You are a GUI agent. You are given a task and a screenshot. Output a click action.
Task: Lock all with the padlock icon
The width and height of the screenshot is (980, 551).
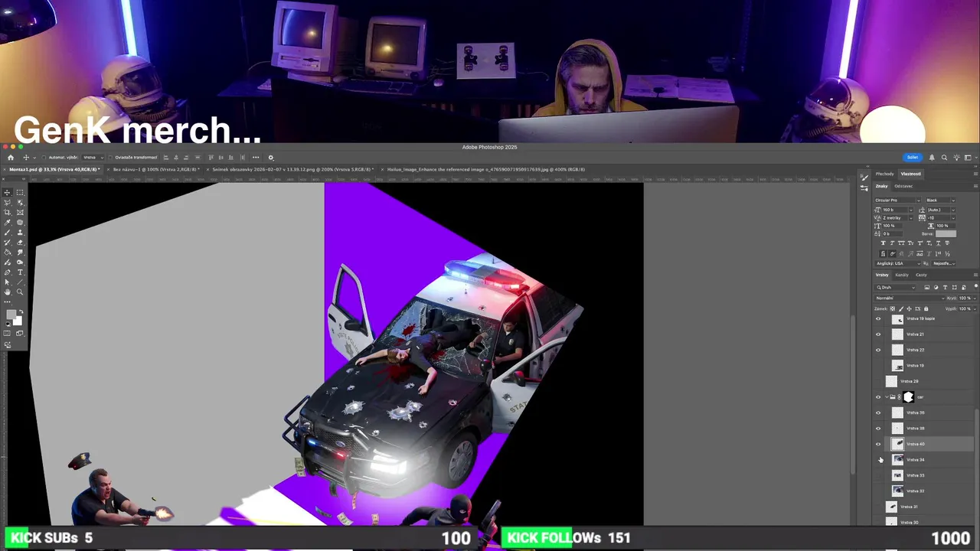pos(926,308)
